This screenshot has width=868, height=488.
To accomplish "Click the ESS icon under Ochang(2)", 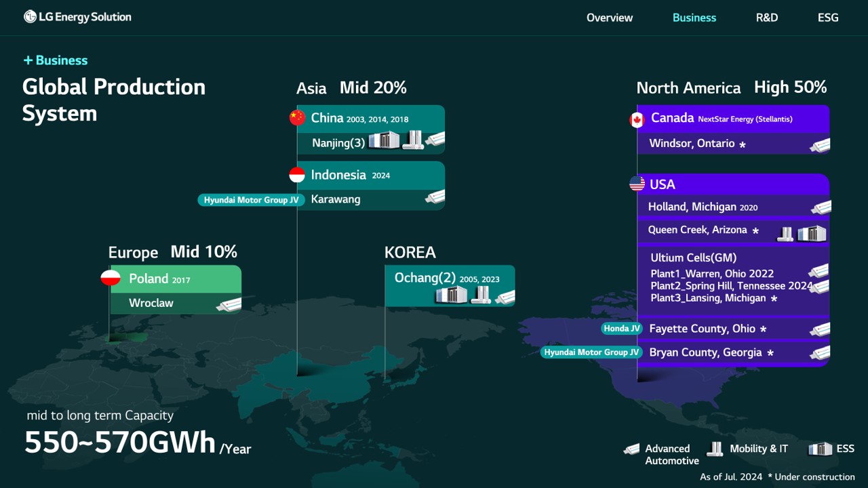I will [451, 295].
